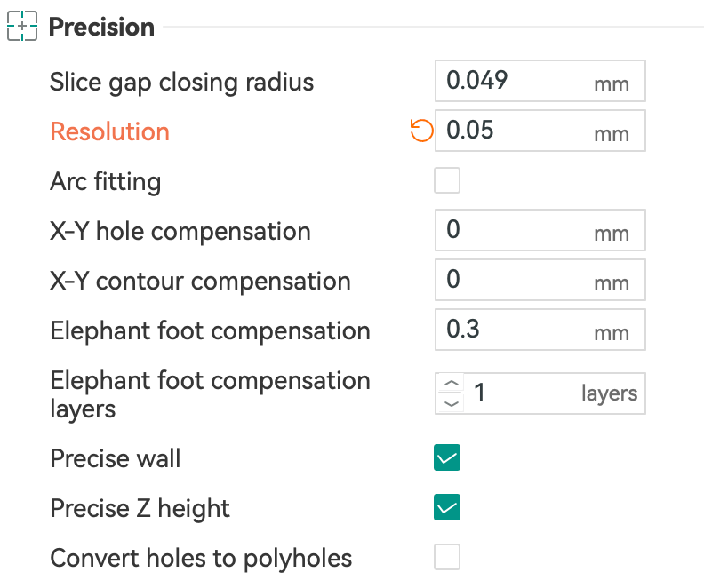This screenshot has height=588, width=704.
Task: Click the orange Resolution label
Action: click(x=109, y=131)
